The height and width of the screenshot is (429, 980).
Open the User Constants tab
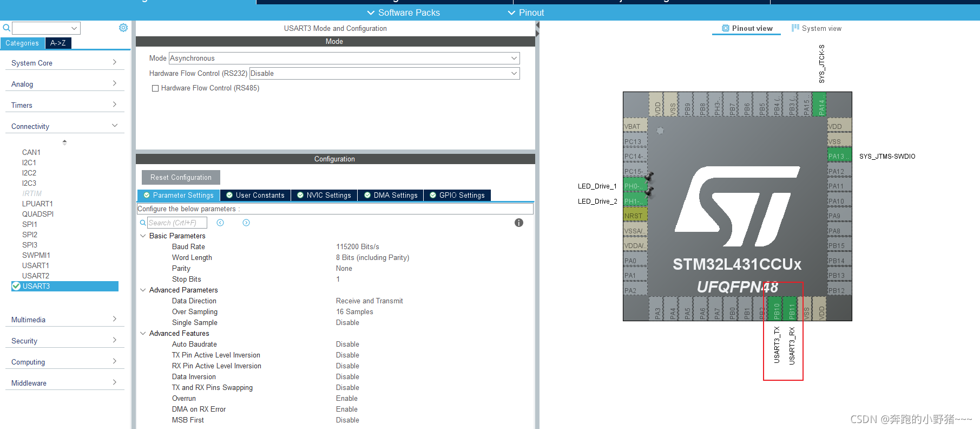[255, 195]
